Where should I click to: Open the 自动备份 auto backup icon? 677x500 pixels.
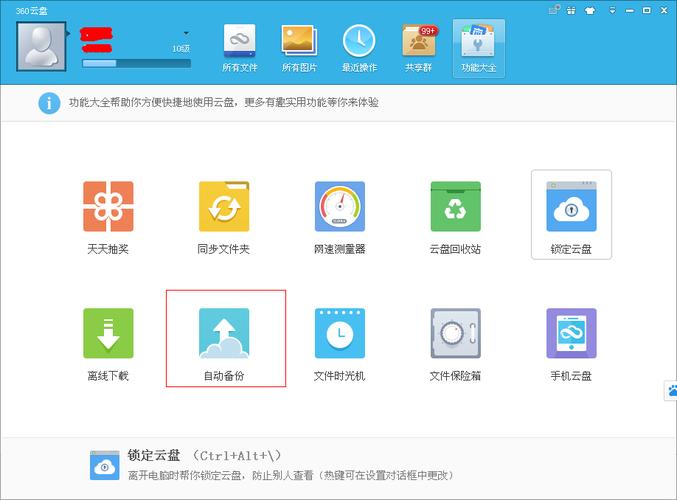pos(224,333)
